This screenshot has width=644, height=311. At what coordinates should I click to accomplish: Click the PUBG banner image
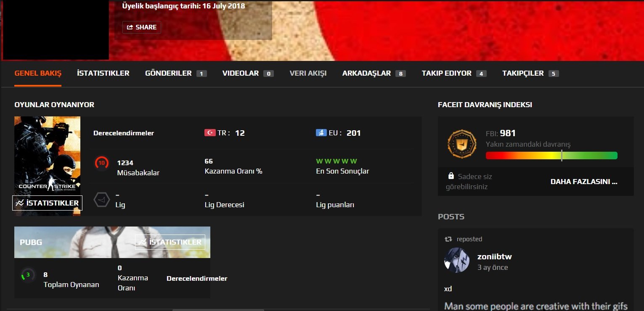pos(112,242)
